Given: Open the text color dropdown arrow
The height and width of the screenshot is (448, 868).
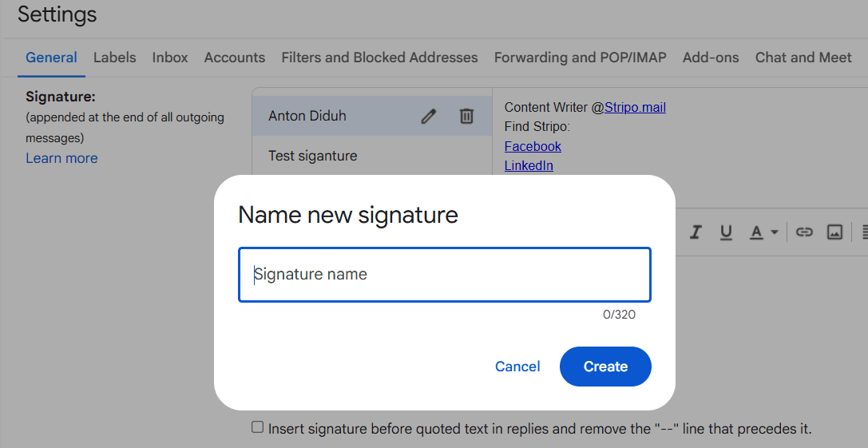Looking at the screenshot, I should pyautogui.click(x=775, y=232).
